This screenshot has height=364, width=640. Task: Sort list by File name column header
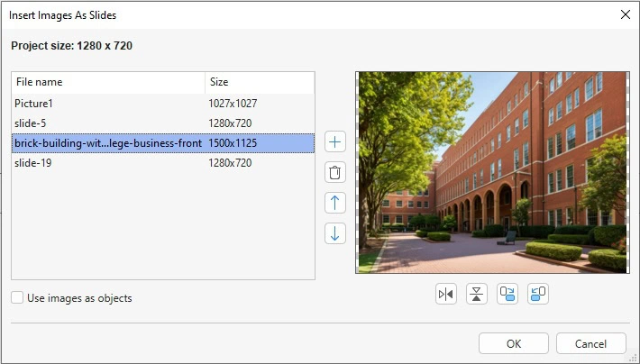coord(108,82)
